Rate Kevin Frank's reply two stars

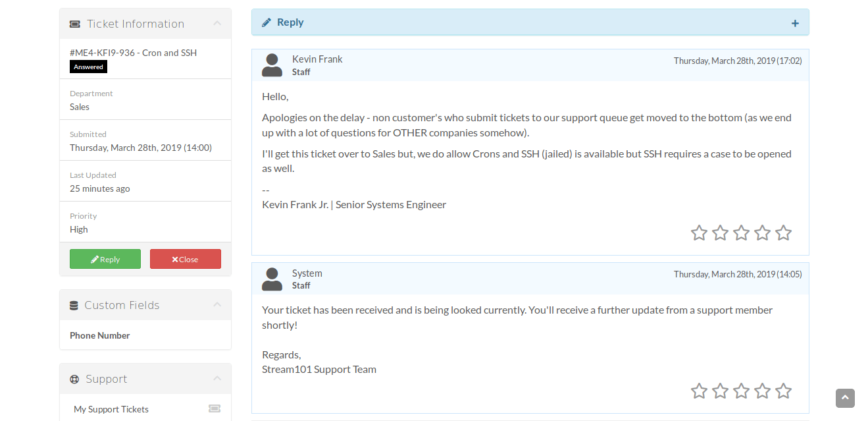(x=720, y=233)
